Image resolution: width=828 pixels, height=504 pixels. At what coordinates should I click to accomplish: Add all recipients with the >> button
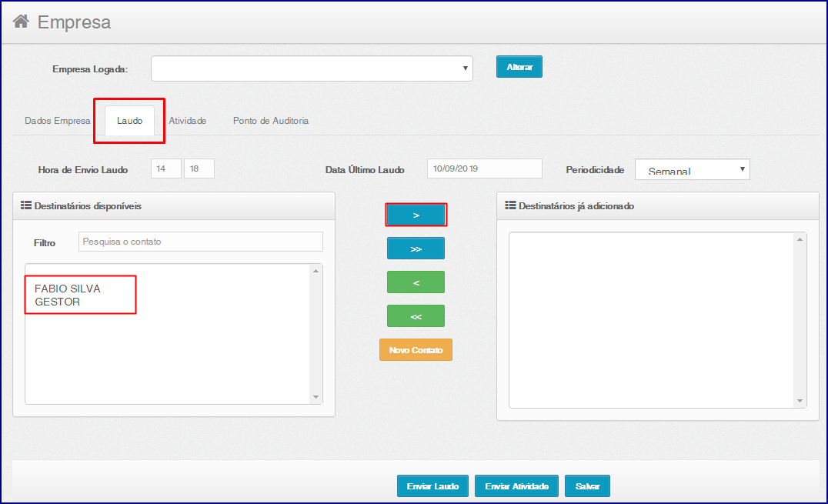(416, 249)
